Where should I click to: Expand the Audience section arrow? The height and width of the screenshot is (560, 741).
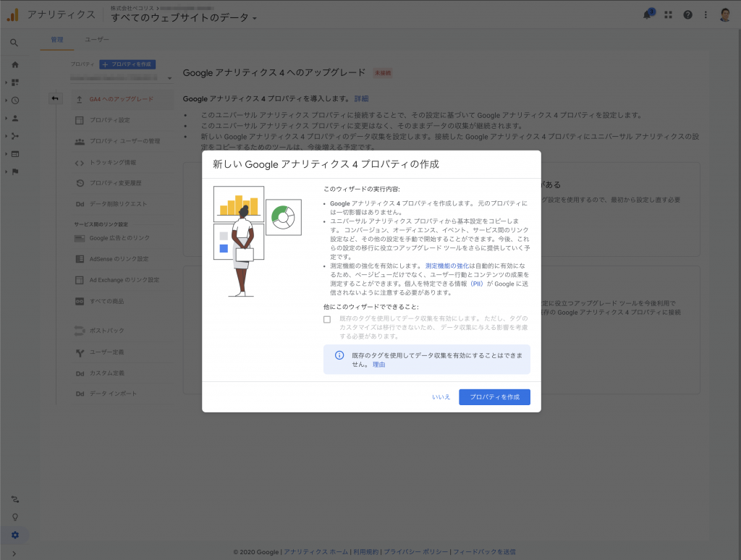click(6, 118)
